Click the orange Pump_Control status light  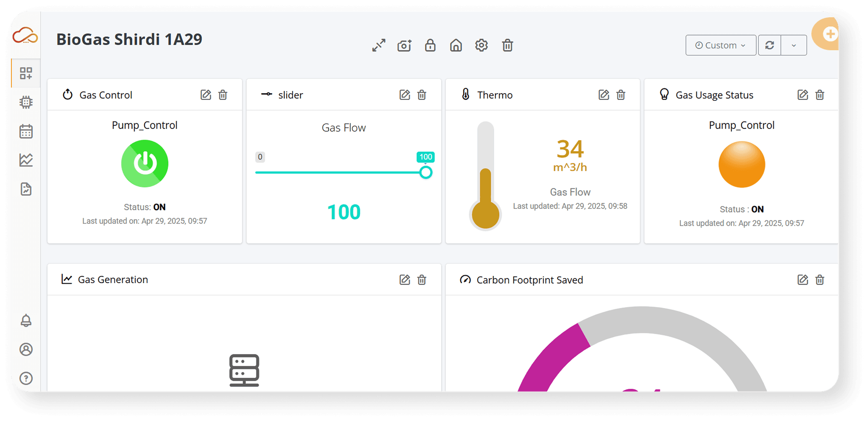(741, 164)
